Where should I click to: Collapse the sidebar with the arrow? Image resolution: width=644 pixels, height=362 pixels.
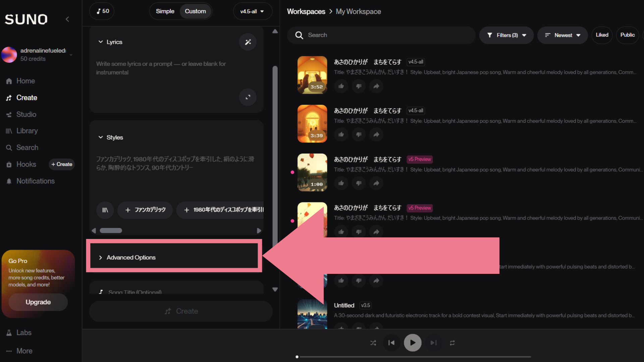click(x=67, y=19)
